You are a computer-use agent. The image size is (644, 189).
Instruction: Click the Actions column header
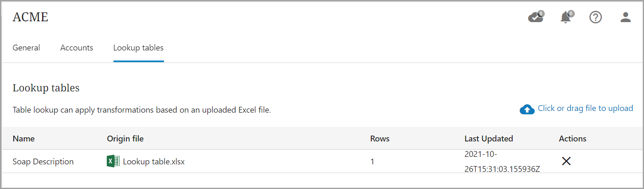[573, 139]
